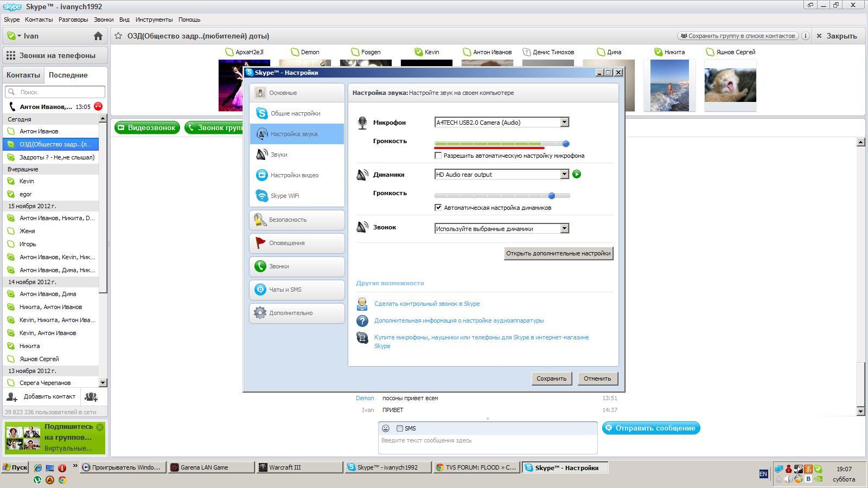Open the Контакты menu
The height and width of the screenshot is (488, 868).
coord(39,20)
